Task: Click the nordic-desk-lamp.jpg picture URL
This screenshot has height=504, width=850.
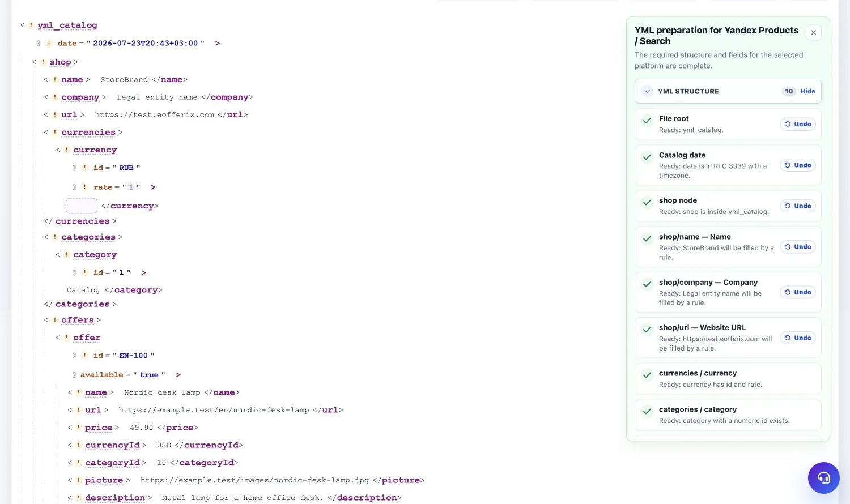Action: tap(254, 480)
